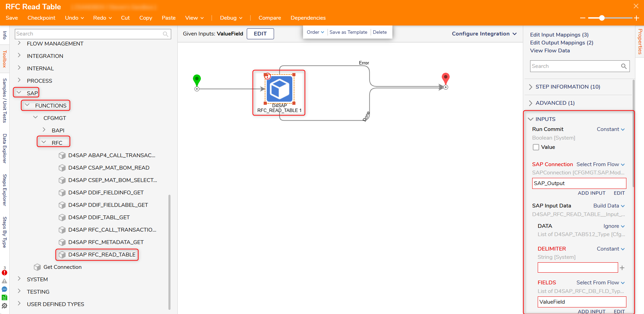Switch to the Data Explorer side tab
The height and width of the screenshot is (314, 644).
point(4,149)
